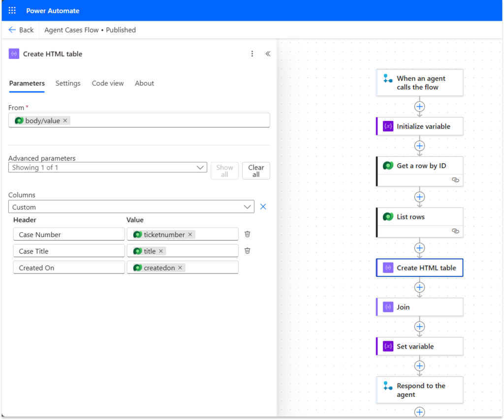The width and height of the screenshot is (504, 420).
Task: Open the Columns dropdown showing Custom
Action: [131, 207]
